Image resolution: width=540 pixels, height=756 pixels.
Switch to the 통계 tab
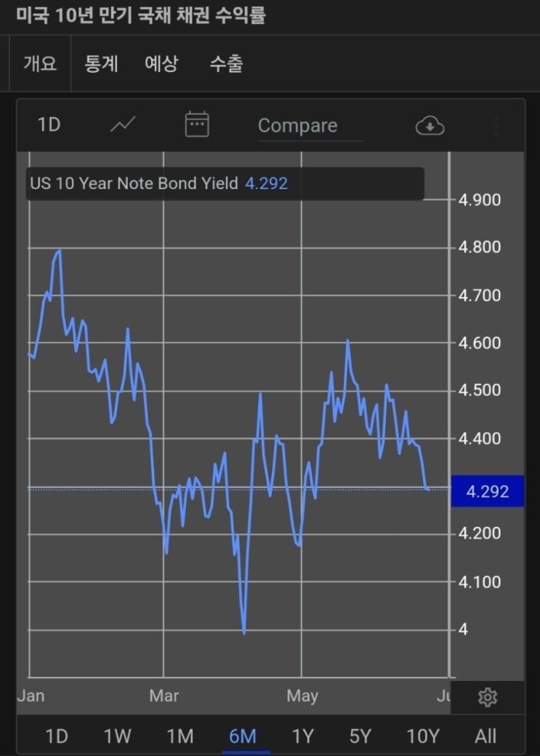[x=101, y=63]
